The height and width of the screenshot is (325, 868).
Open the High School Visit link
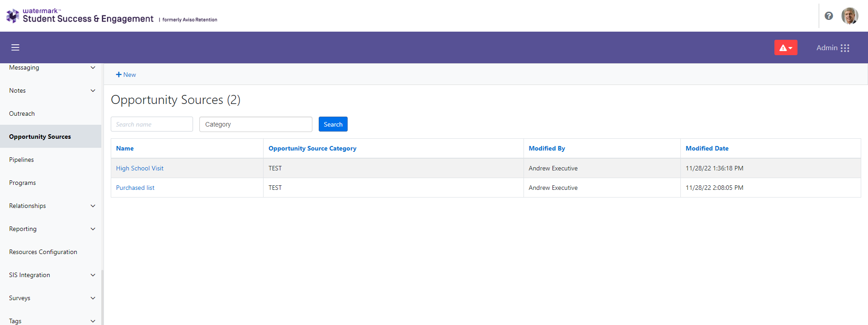[140, 168]
